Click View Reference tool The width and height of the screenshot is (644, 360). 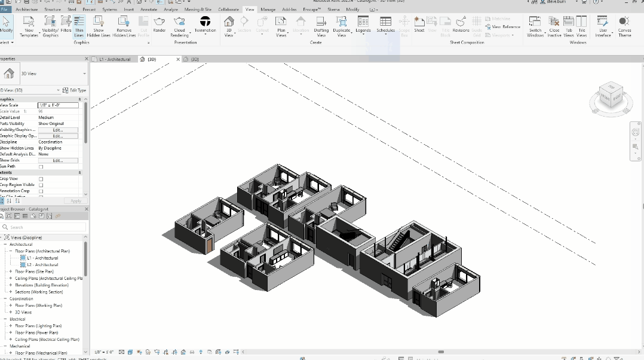503,27
